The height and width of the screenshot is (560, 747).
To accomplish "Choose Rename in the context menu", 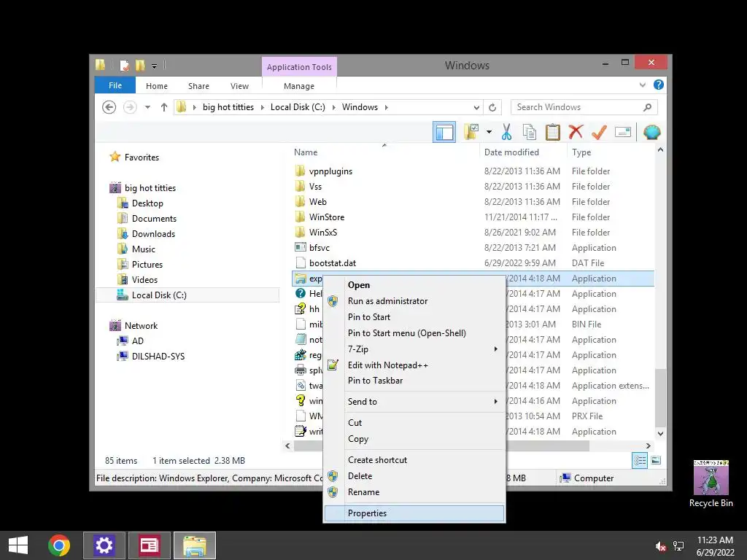I will (414, 492).
